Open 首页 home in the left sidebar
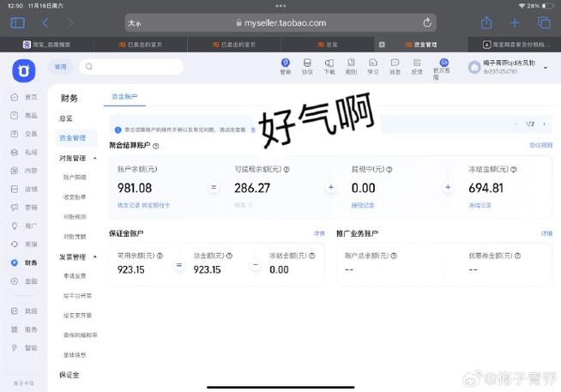This screenshot has width=561, height=392. (x=24, y=97)
